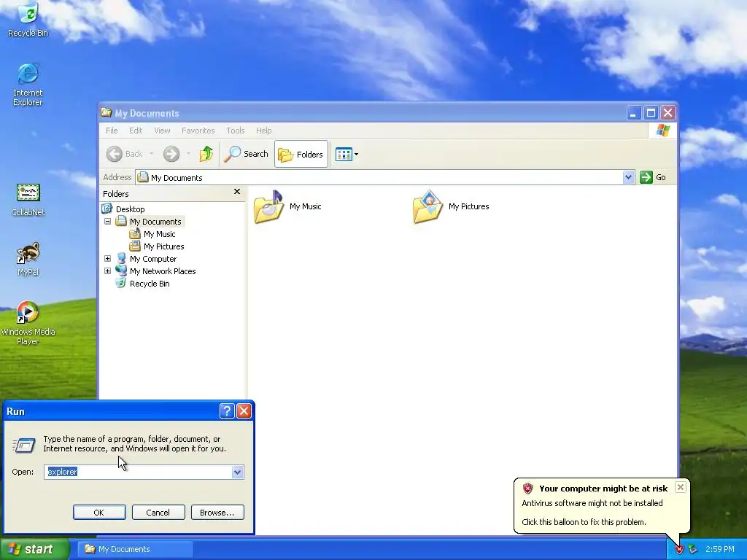Select My Computer in folder tree
This screenshot has width=747, height=560.
(153, 259)
